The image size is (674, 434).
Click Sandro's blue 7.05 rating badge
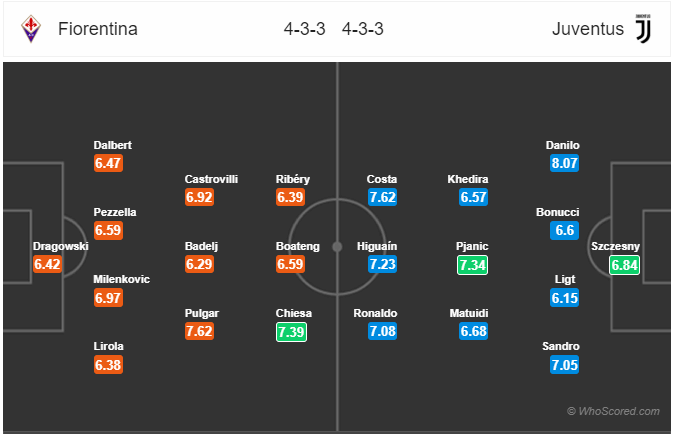click(x=564, y=365)
